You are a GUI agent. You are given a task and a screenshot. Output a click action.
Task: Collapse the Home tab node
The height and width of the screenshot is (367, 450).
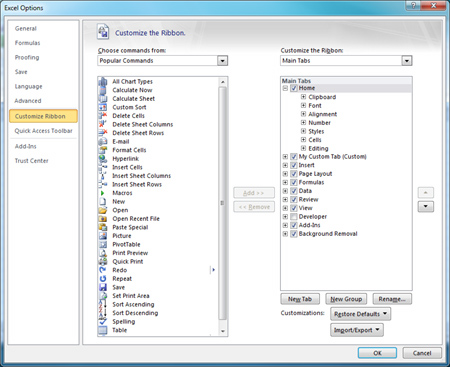click(285, 88)
